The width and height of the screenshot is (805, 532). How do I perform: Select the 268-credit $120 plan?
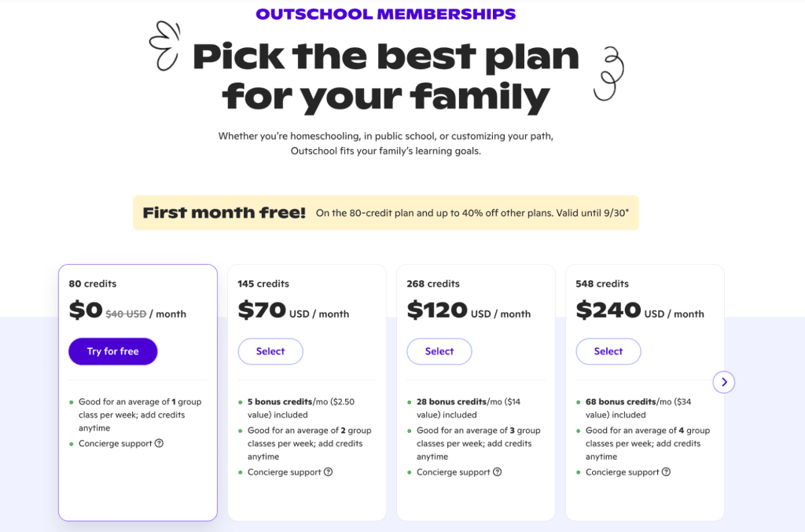tap(439, 351)
